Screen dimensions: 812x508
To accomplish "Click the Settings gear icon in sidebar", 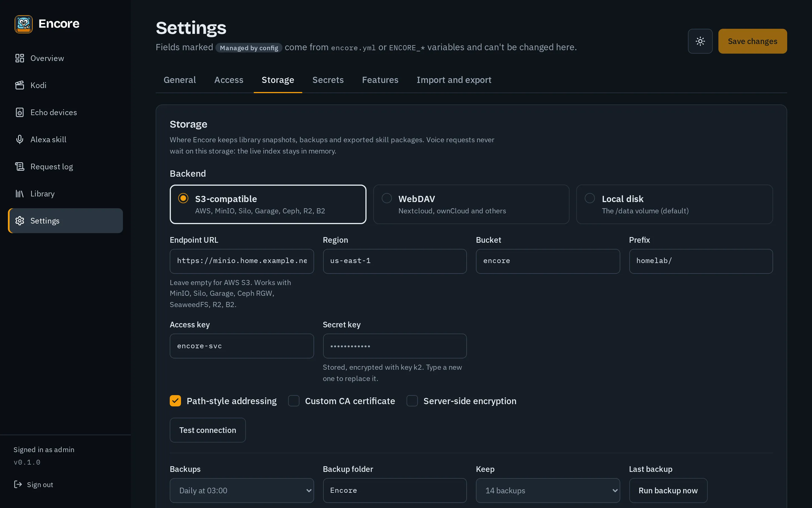I will pos(20,221).
